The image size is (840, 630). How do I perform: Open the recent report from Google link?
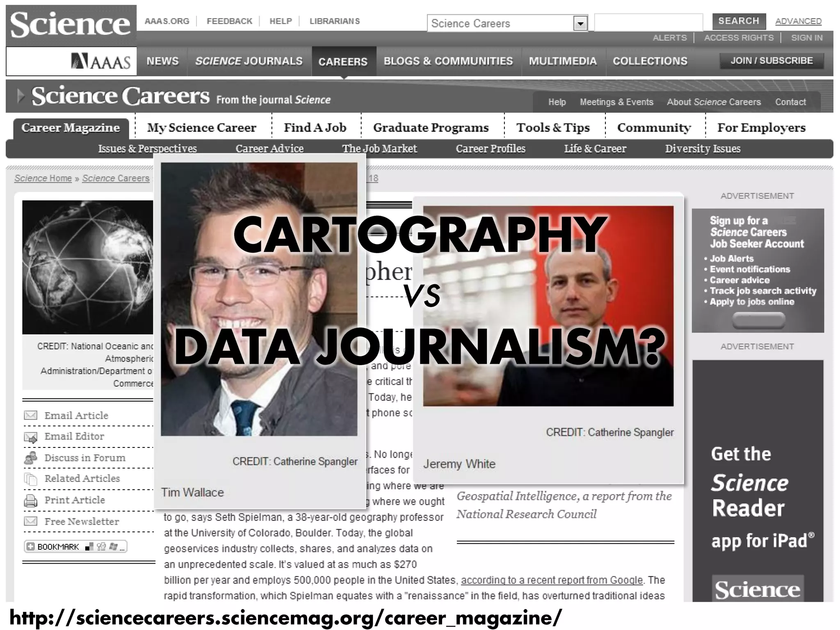coord(552,580)
